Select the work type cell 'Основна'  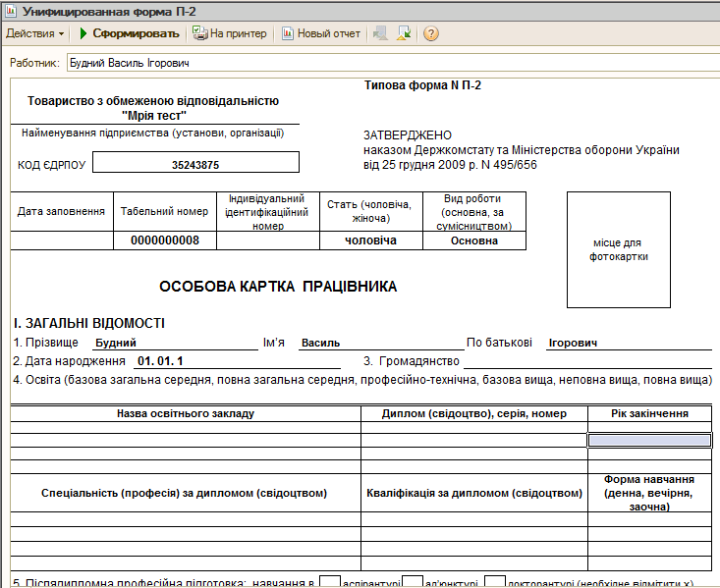(x=474, y=241)
